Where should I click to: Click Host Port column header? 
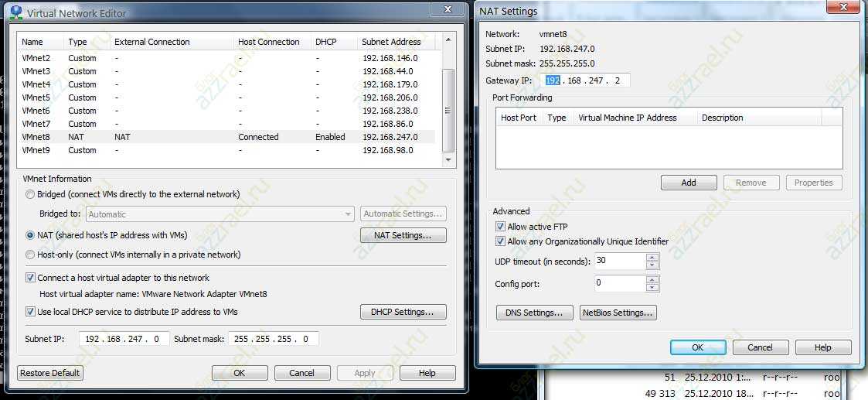click(519, 118)
